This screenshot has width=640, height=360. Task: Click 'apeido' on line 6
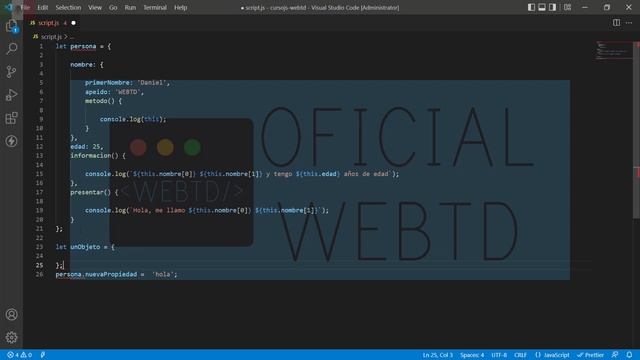click(x=96, y=92)
